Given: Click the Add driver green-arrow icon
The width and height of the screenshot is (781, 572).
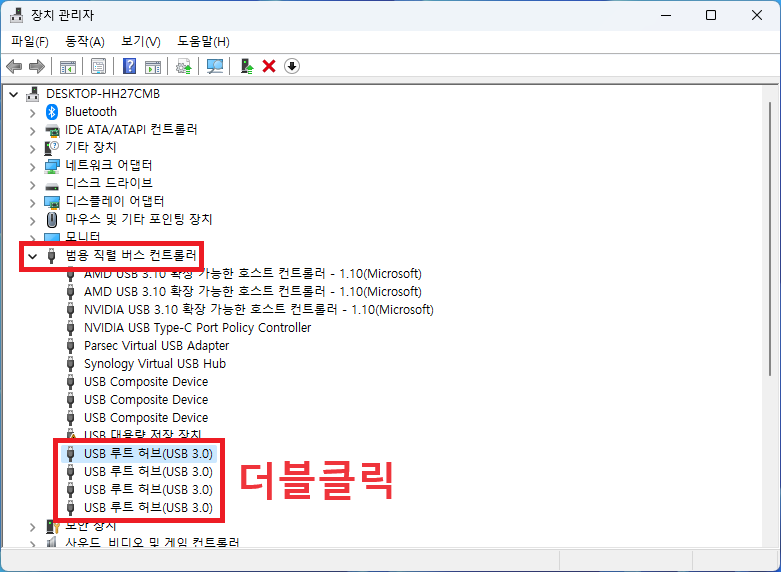Looking at the screenshot, I should (247, 66).
